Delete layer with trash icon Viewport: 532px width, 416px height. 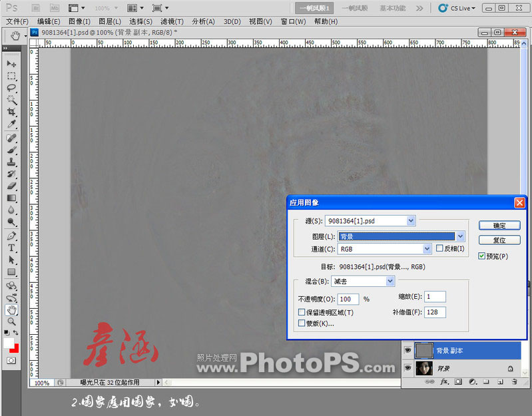point(515,382)
